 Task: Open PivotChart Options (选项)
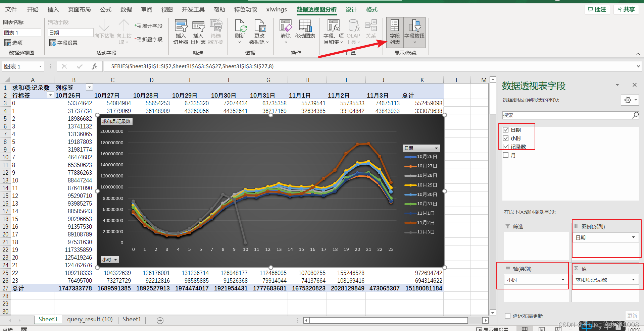tap(13, 43)
